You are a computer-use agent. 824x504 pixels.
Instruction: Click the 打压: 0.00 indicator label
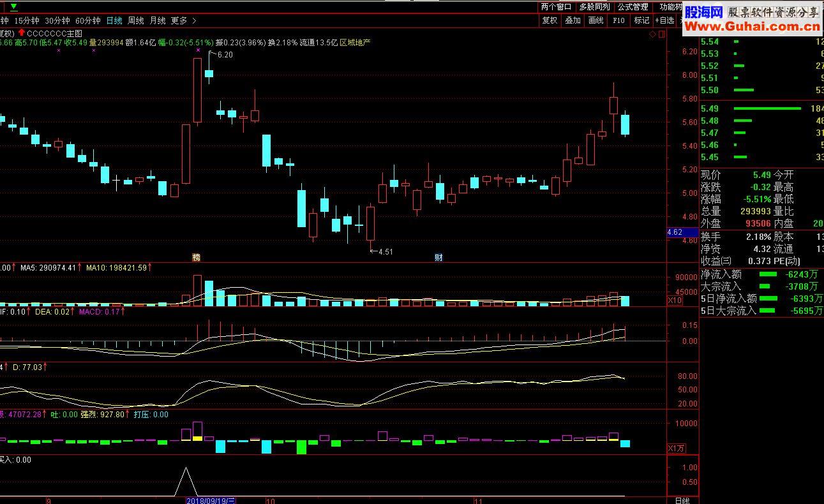pyautogui.click(x=151, y=415)
